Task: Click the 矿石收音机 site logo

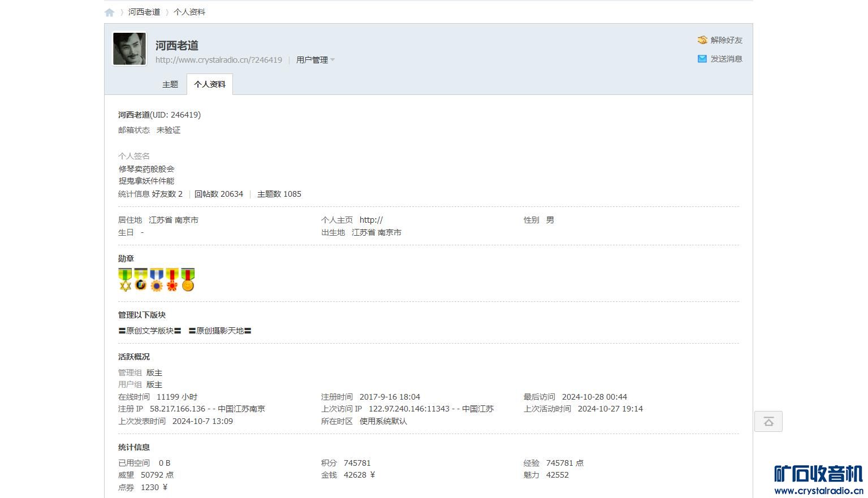Action: (x=818, y=480)
